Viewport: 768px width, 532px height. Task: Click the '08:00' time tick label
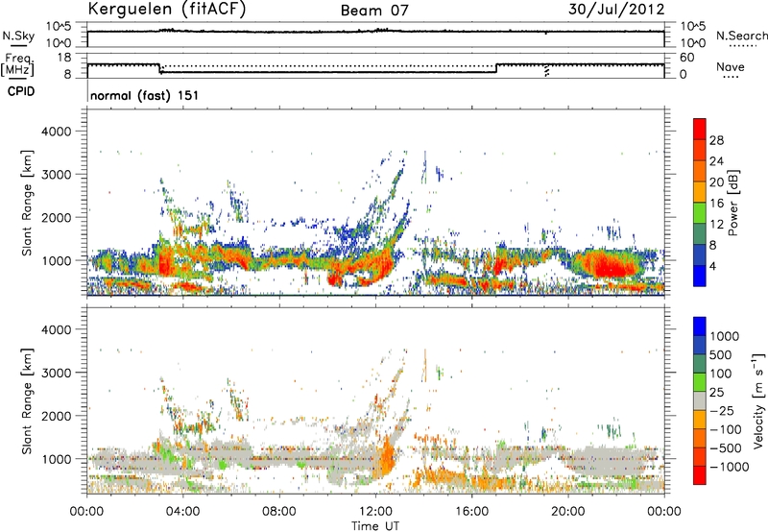[278, 512]
